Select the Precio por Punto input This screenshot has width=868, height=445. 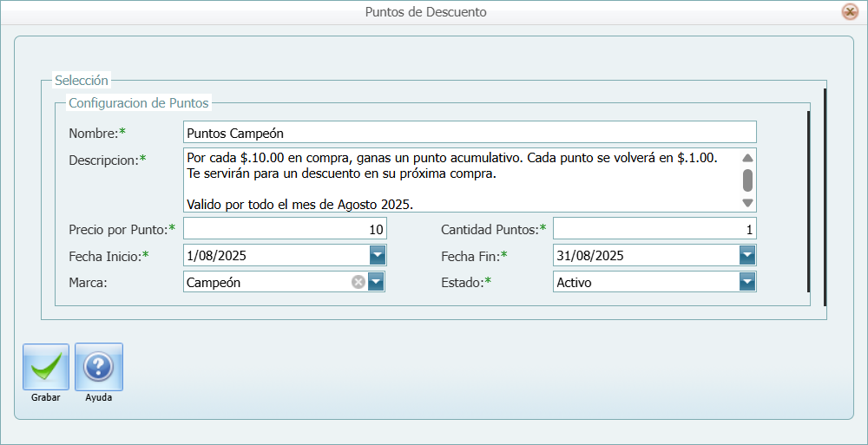(285, 229)
